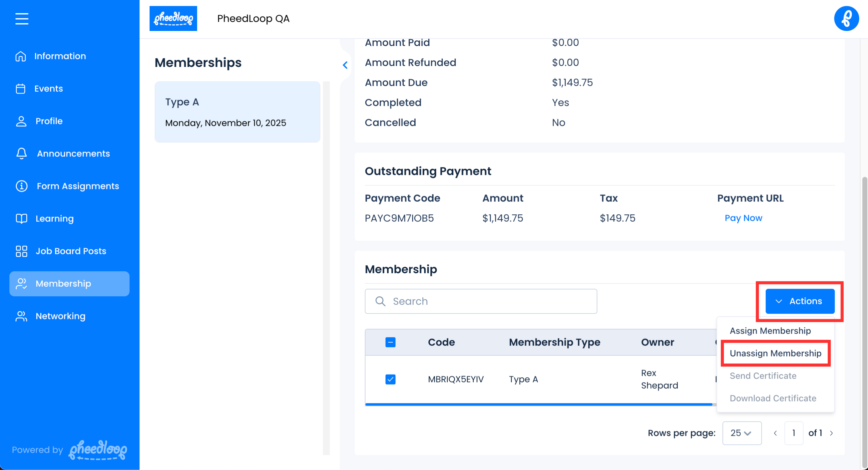Screen dimensions: 868x470
Task: Select Unassign Membership from the menu
Action: coord(775,353)
